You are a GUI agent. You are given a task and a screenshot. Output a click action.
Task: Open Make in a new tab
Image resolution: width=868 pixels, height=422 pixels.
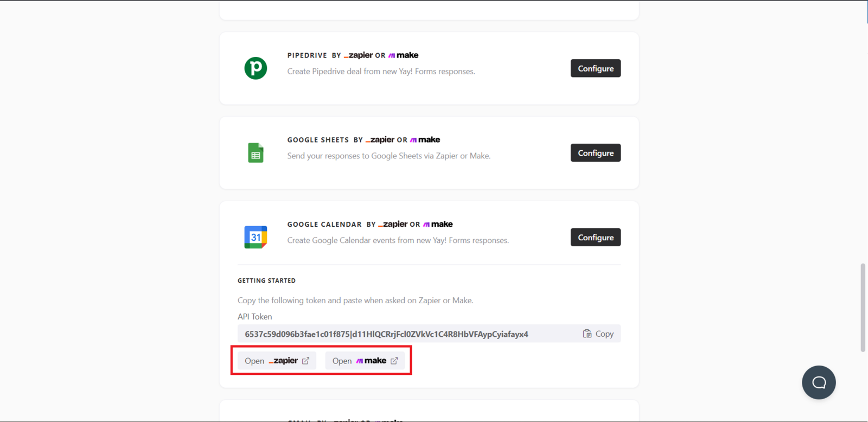point(365,361)
